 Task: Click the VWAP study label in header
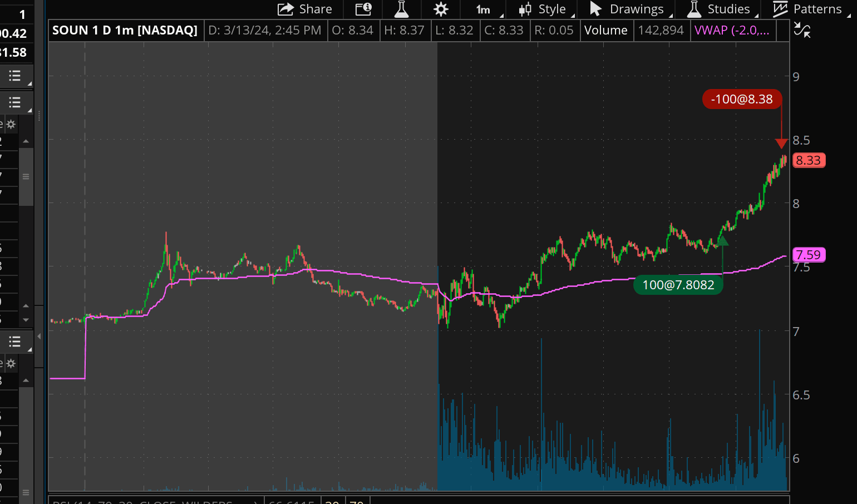point(732,31)
